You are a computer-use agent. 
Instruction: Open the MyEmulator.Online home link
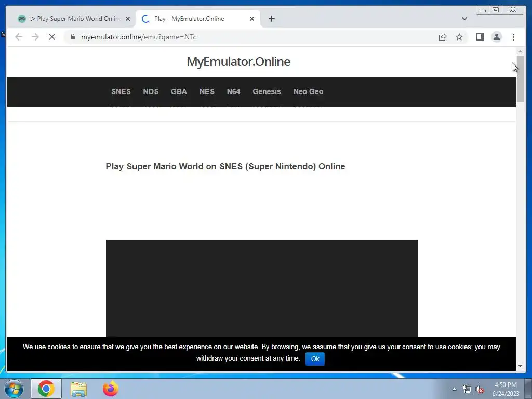(x=238, y=62)
